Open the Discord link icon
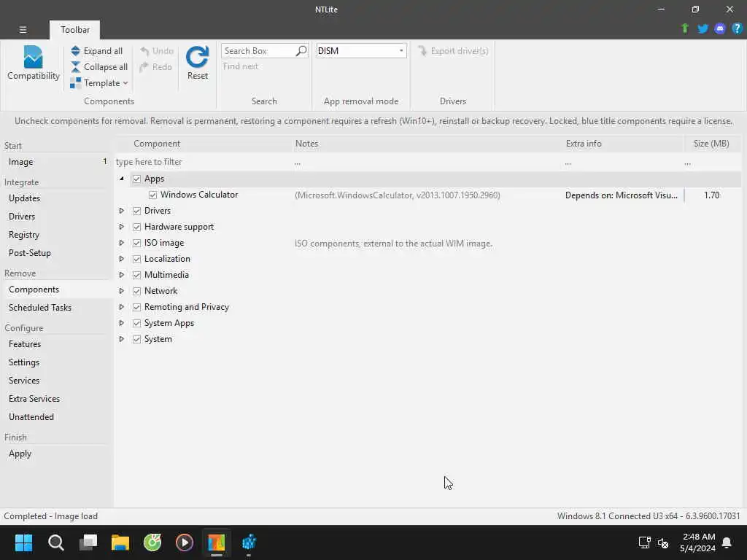 [720, 28]
